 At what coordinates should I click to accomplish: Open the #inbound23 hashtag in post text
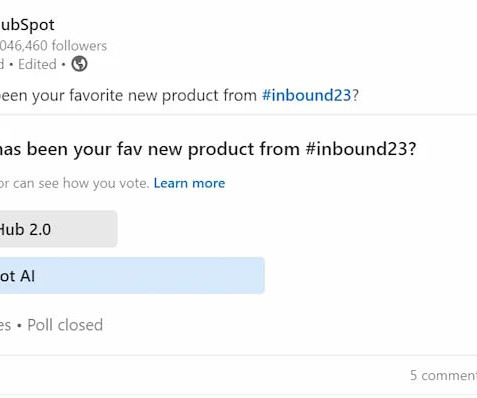point(307,95)
